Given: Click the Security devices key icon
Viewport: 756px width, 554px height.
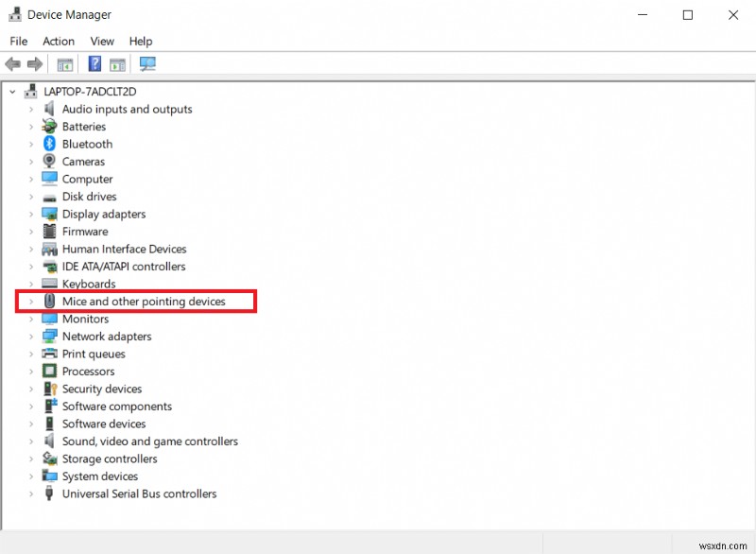Looking at the screenshot, I should [x=50, y=389].
